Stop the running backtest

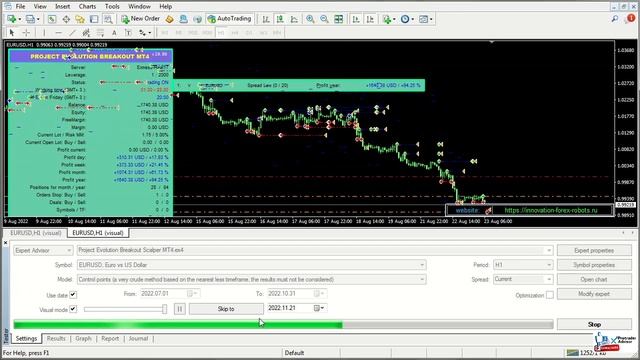(x=594, y=324)
